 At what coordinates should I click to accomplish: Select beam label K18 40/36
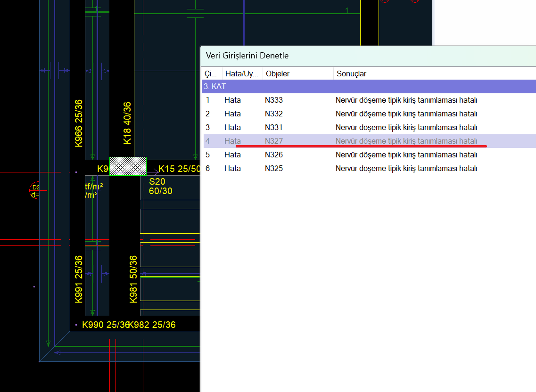click(x=127, y=123)
